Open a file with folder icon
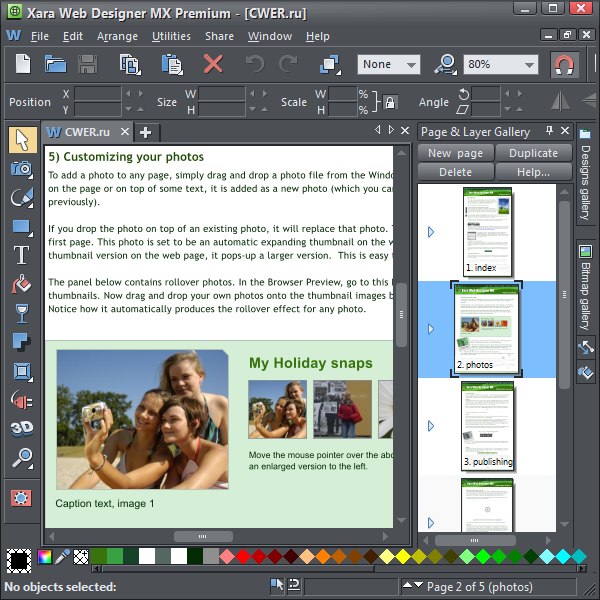600x600 pixels. (55, 64)
